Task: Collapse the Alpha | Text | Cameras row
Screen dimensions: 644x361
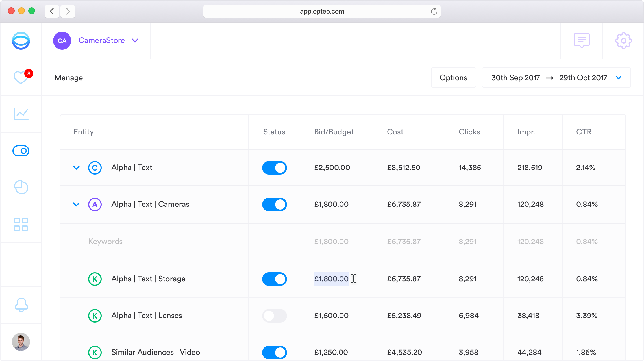Action: (x=76, y=204)
